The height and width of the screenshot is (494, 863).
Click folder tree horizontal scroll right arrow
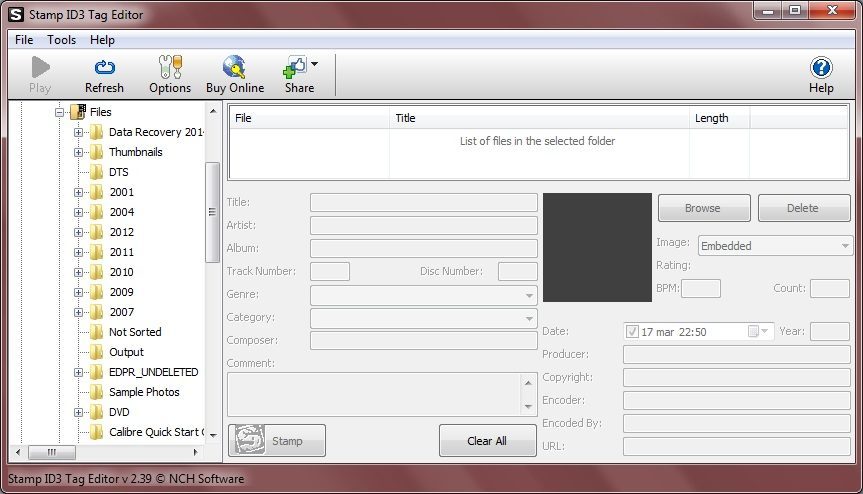[x=195, y=452]
